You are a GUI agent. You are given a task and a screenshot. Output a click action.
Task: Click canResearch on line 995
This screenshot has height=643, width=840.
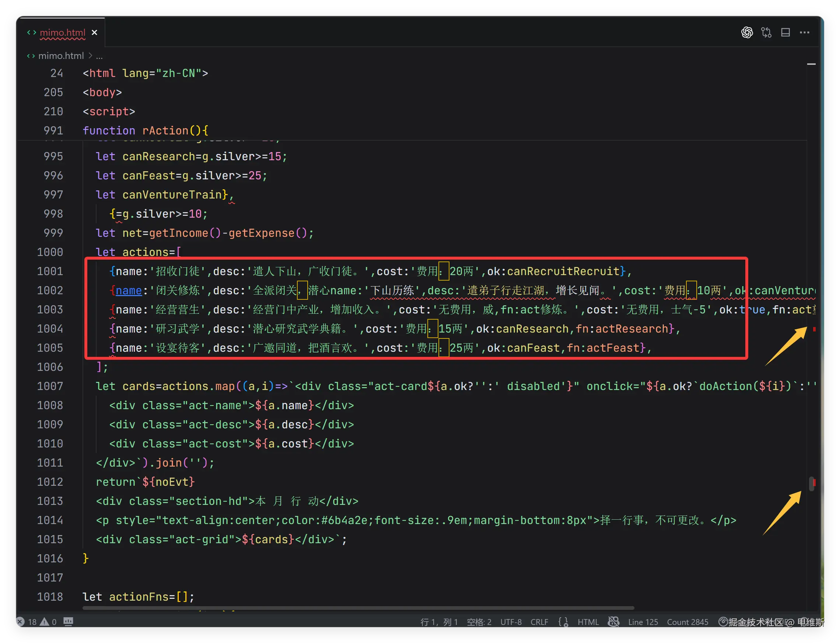coord(158,157)
